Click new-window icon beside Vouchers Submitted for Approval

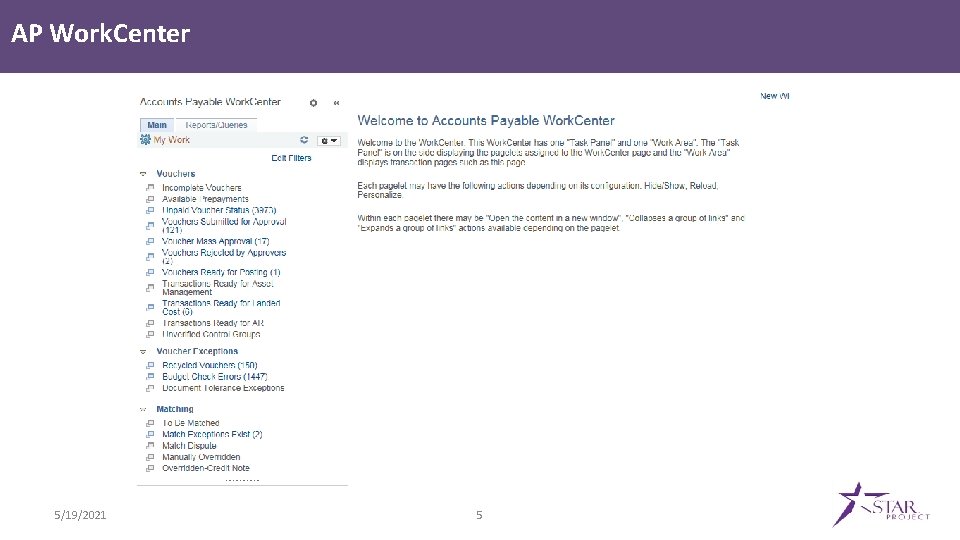(x=150, y=226)
